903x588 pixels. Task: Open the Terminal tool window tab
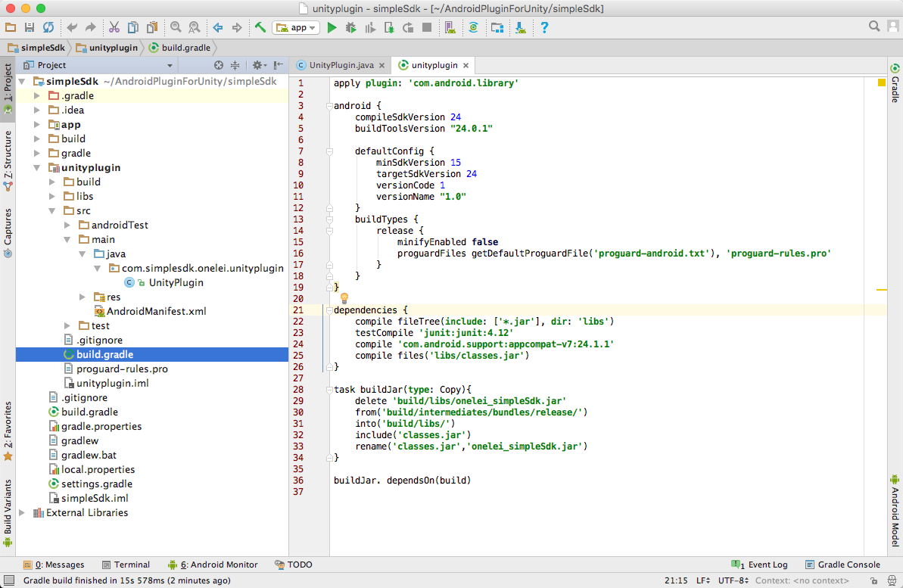coord(125,565)
